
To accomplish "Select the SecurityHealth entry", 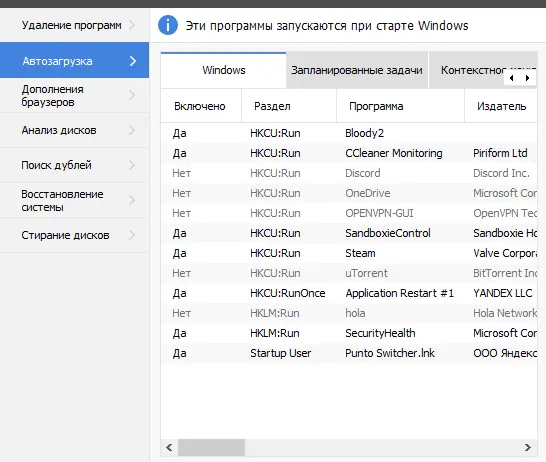I will click(x=349, y=333).
